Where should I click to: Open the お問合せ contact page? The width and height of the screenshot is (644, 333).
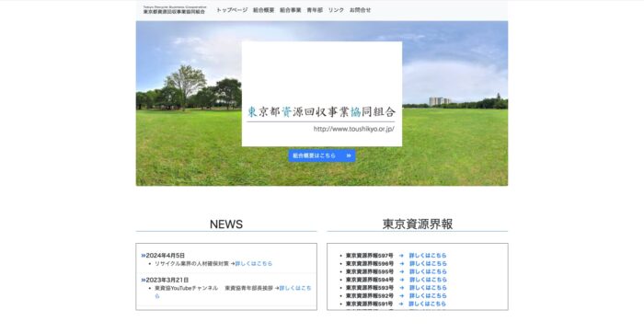pyautogui.click(x=361, y=10)
